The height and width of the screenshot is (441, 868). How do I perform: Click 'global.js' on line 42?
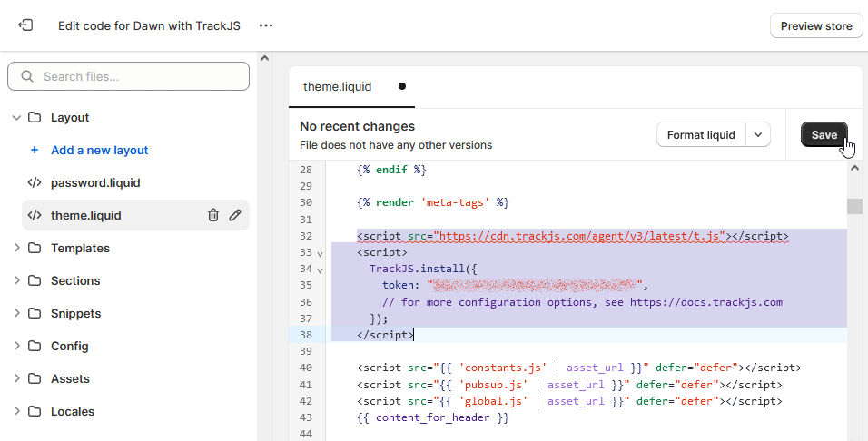(494, 401)
